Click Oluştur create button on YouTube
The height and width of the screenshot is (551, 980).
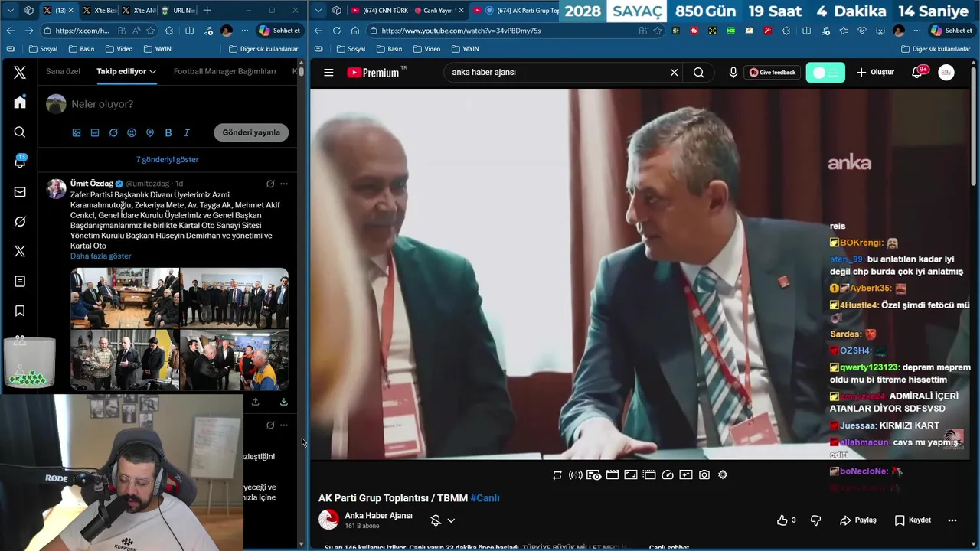[x=875, y=73]
